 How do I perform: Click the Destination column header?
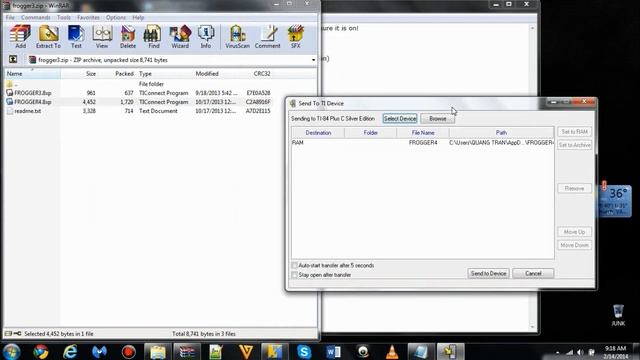point(318,133)
